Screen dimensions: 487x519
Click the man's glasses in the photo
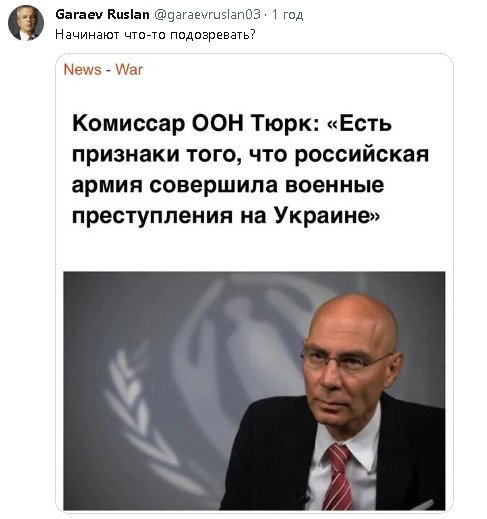(348, 361)
